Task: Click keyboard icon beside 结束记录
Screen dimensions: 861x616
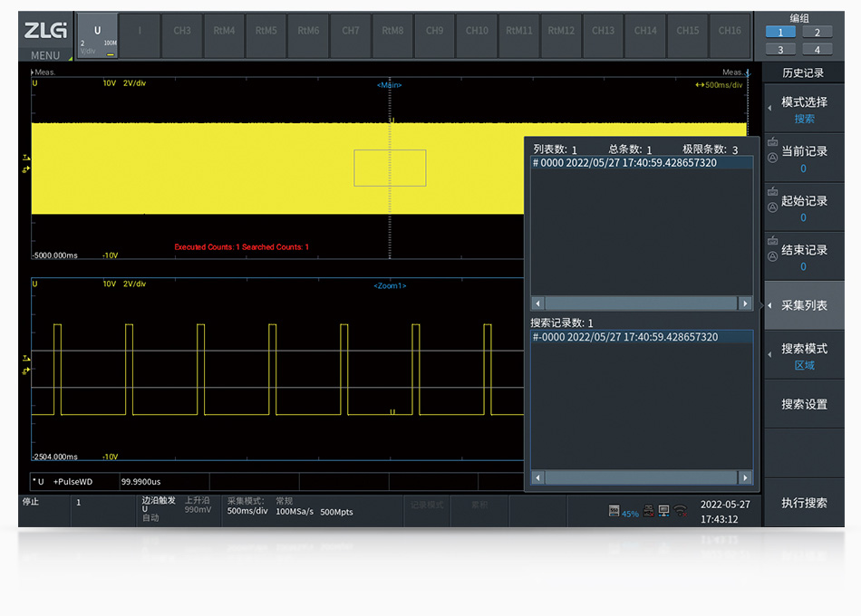Action: [x=772, y=240]
